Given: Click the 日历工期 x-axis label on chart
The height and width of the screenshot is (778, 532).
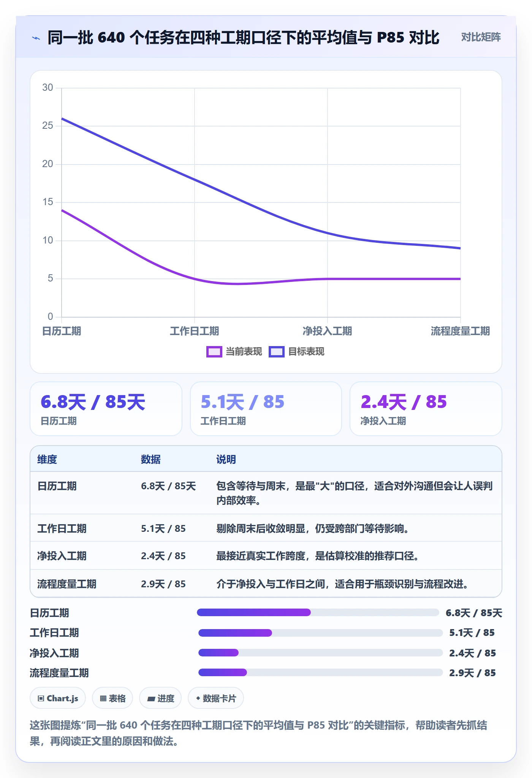Looking at the screenshot, I should (62, 331).
